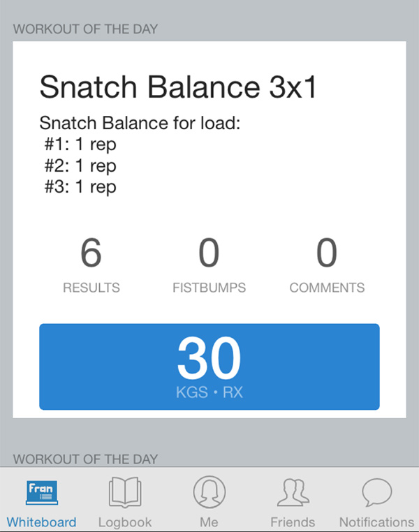Open the Notifications speech bubble icon
The height and width of the screenshot is (532, 419).
click(x=376, y=492)
